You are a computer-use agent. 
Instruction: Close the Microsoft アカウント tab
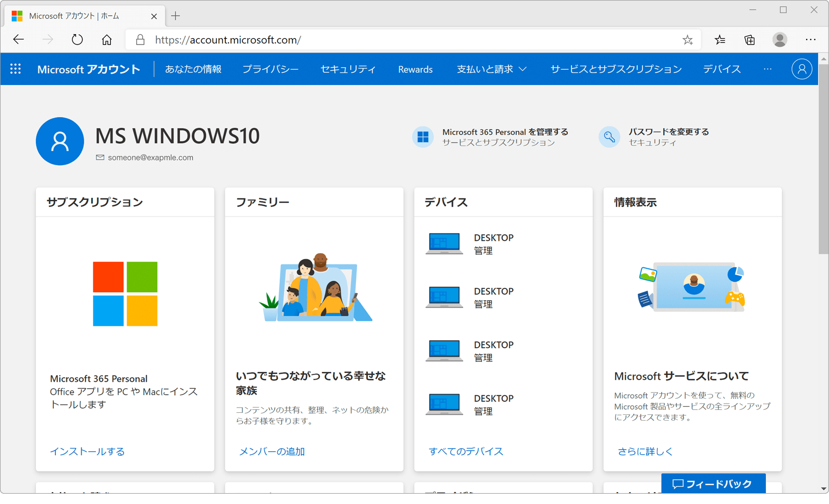[154, 16]
